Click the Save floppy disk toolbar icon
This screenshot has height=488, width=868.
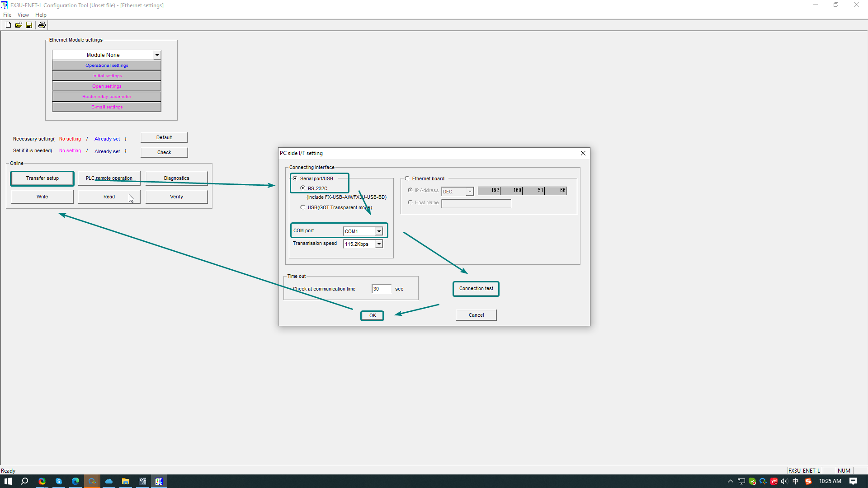[x=29, y=25]
